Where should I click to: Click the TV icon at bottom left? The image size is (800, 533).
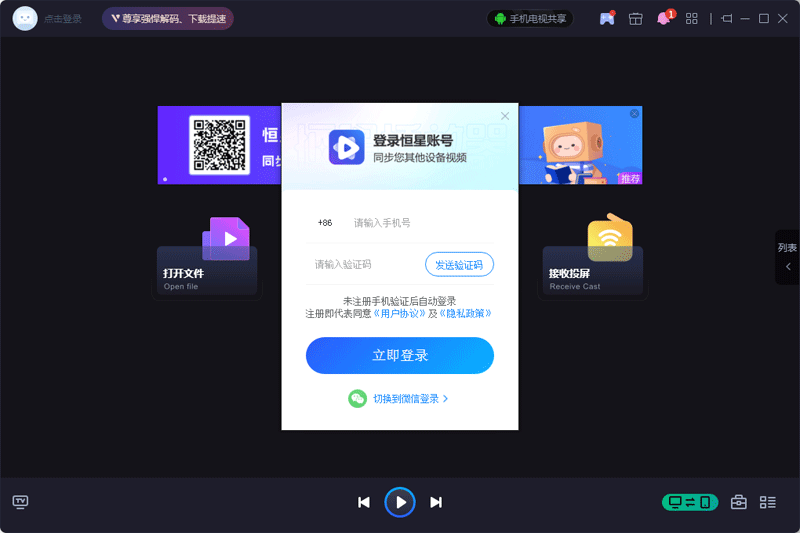20,501
